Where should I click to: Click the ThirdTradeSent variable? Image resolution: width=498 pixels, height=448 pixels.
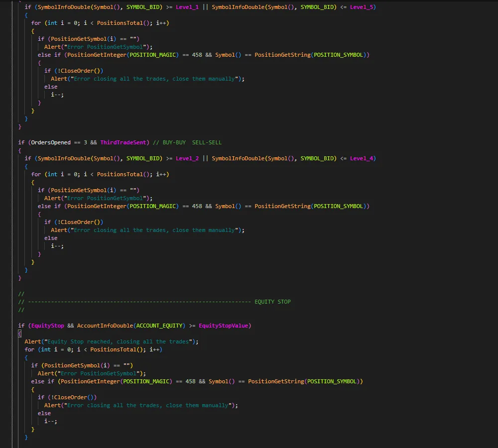pyautogui.click(x=124, y=142)
